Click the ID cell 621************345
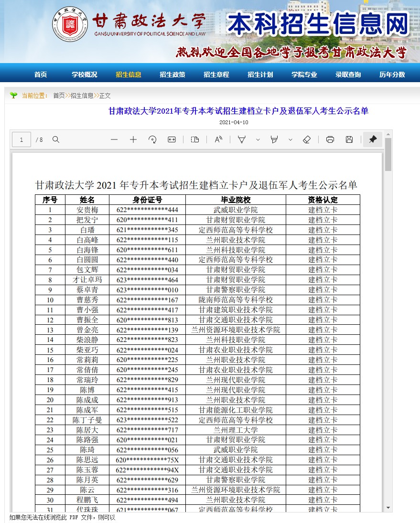Screen dimensions: 420x523 (x=147, y=230)
